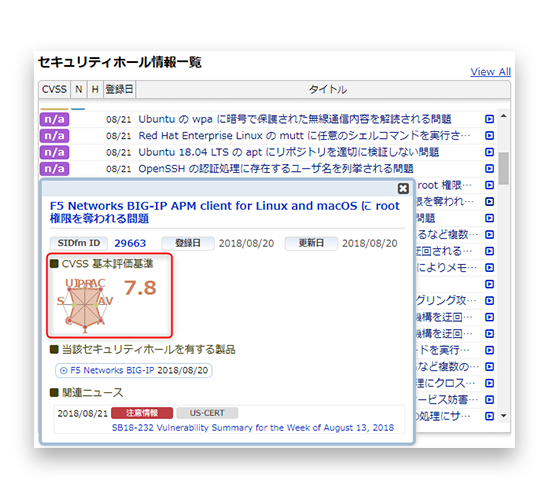Viewport: 550px width, 500px height.
Task: Click the detail arrow icon for OpenSSH row
Action: (x=489, y=169)
